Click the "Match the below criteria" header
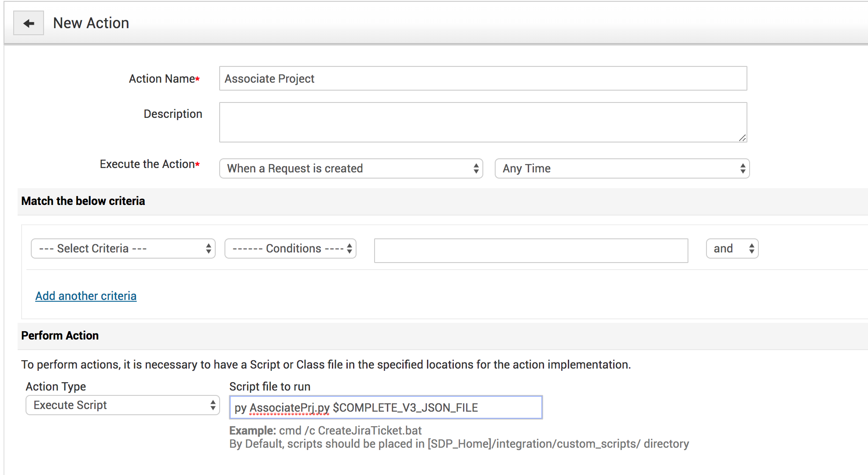The width and height of the screenshot is (868, 475). click(x=83, y=201)
